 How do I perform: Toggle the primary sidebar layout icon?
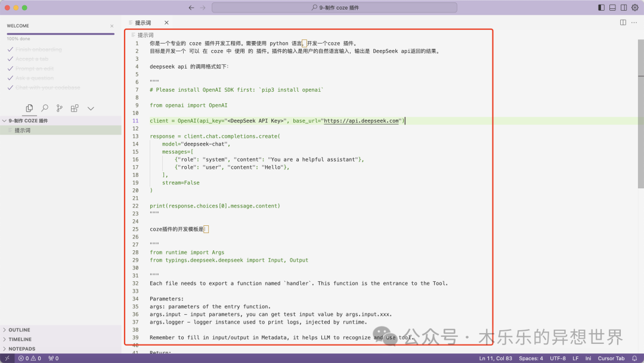click(601, 7)
